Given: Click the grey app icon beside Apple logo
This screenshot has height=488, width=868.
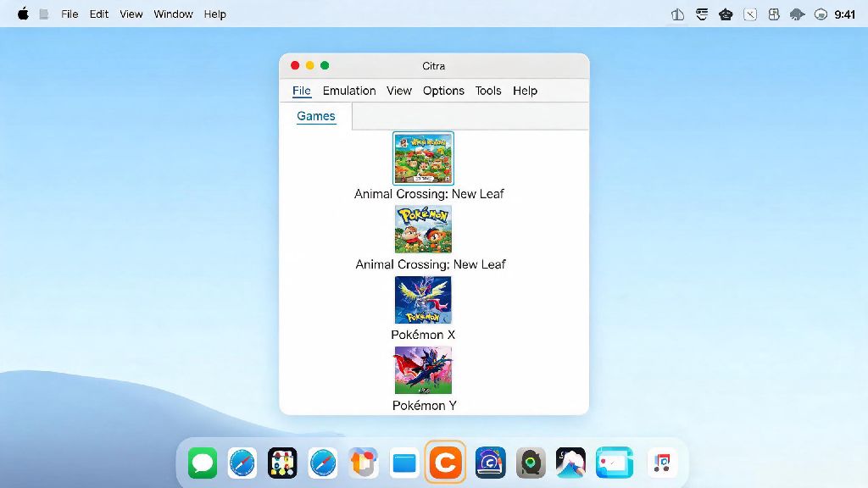Looking at the screenshot, I should (44, 14).
